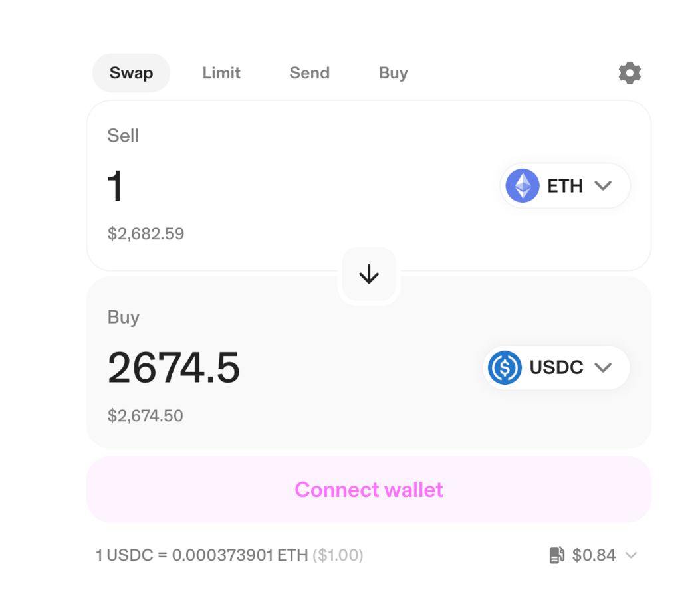700x598 pixels.
Task: Open the ETH token selector
Action: click(x=564, y=186)
